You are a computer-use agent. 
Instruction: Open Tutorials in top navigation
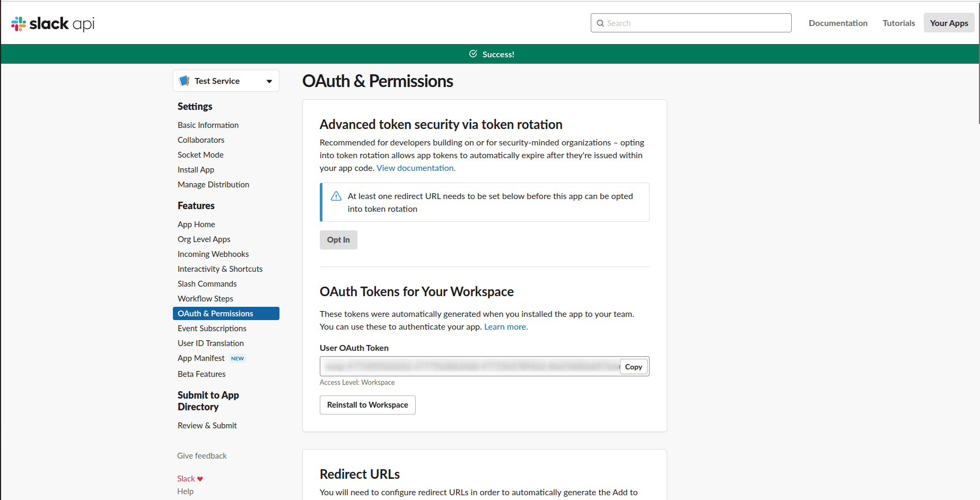899,23
